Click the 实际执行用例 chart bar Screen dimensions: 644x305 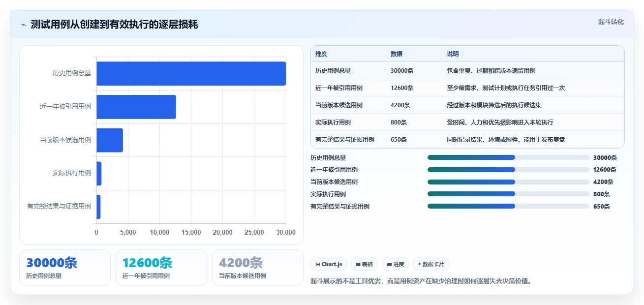coord(99,173)
